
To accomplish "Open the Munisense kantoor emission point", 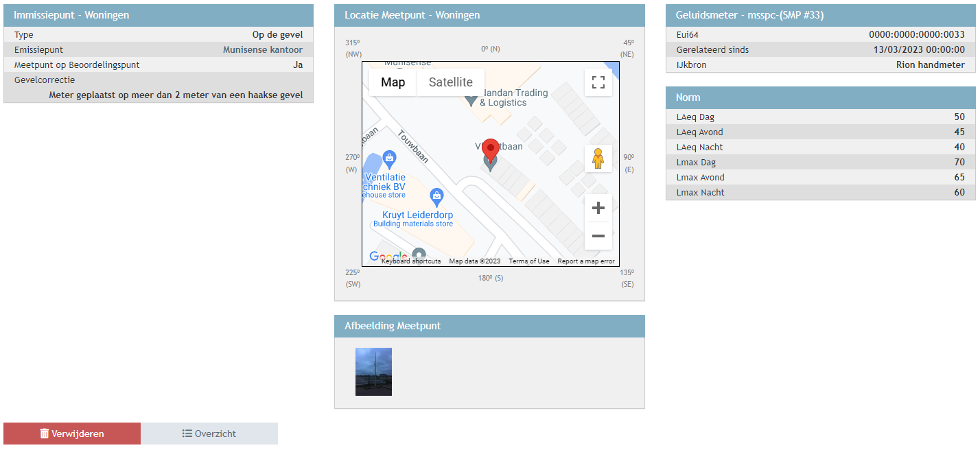I will tap(262, 50).
